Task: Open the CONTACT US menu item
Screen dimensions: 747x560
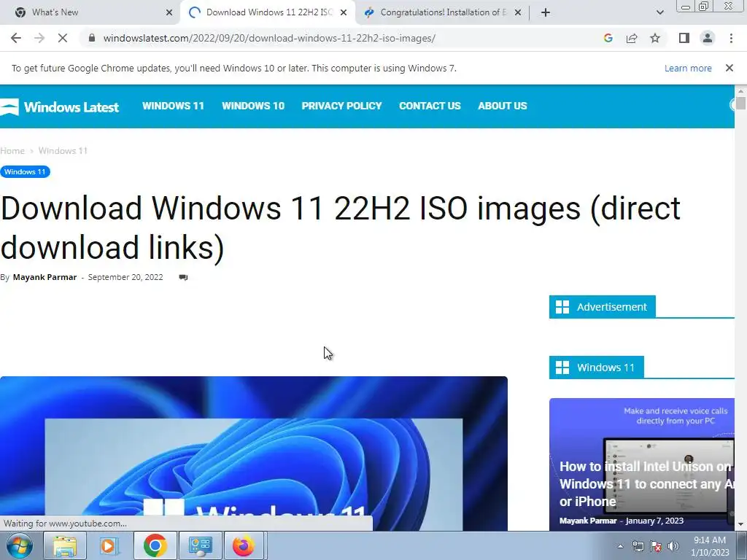Action: 430,106
